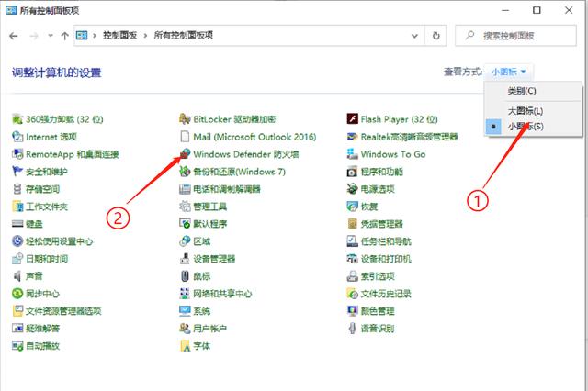The height and width of the screenshot is (391, 588).
Task: Click the control panel icon in address bar
Action: pyautogui.click(x=82, y=36)
